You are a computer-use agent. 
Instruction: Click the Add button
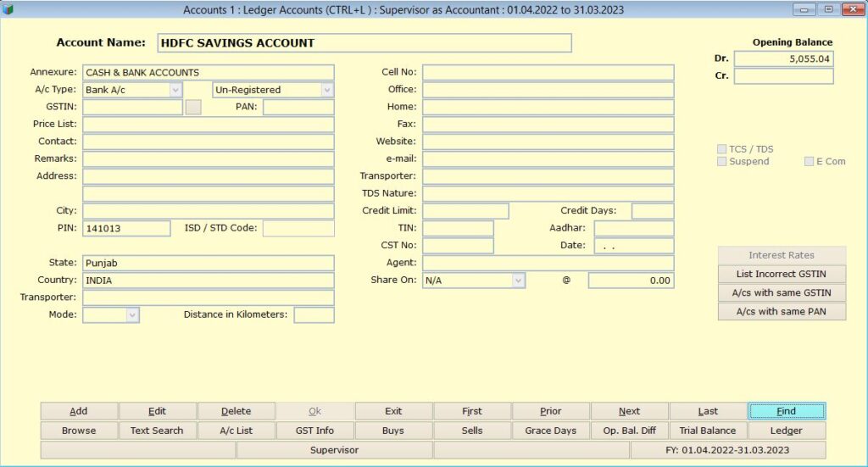(79, 411)
